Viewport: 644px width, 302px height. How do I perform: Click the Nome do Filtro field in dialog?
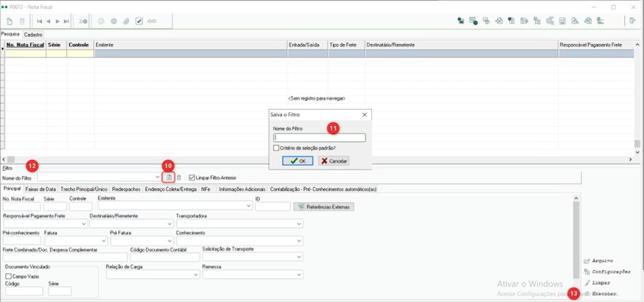coord(320,138)
